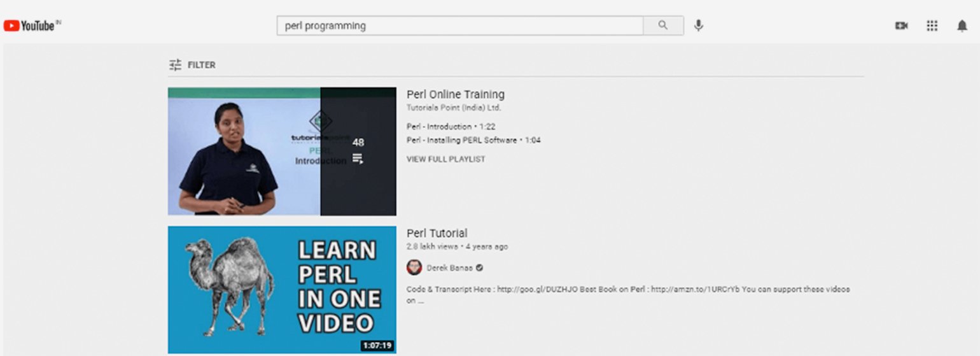
Task: Open the notifications bell
Action: click(x=962, y=26)
